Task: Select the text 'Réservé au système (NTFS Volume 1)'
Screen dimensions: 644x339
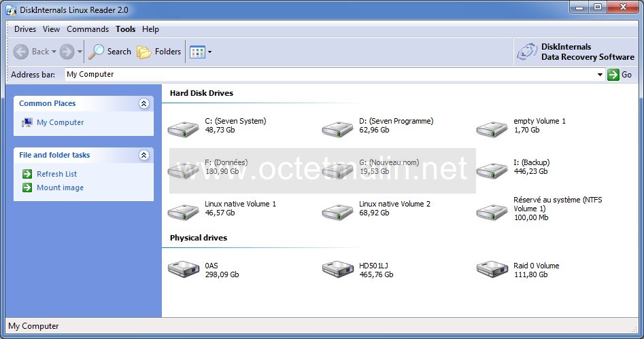Action: click(558, 204)
